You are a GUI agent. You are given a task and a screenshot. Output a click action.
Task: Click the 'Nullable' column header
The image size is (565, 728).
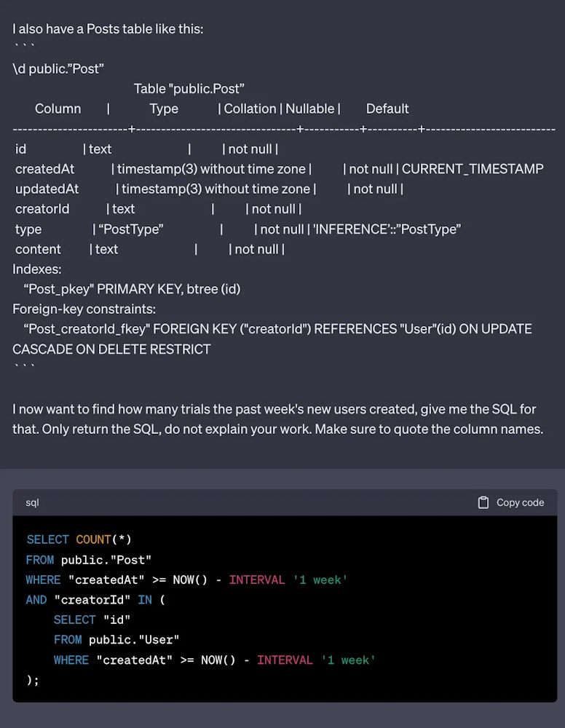[x=309, y=108]
